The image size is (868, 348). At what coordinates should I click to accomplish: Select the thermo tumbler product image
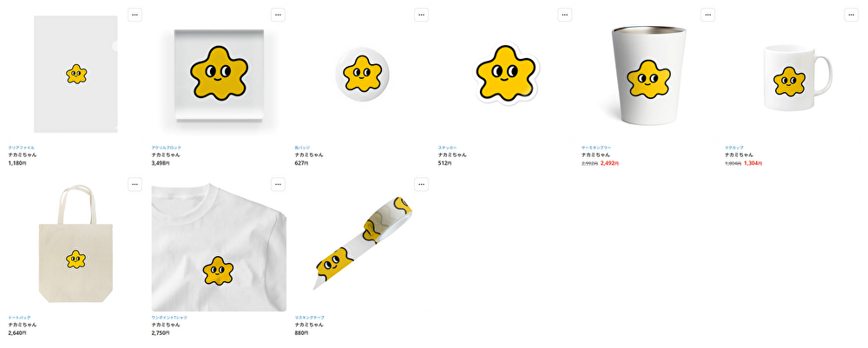coord(648,74)
